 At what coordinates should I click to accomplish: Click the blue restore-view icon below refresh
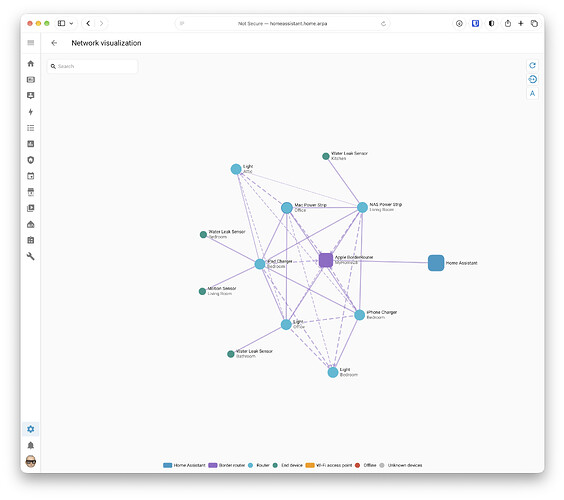pyautogui.click(x=532, y=79)
